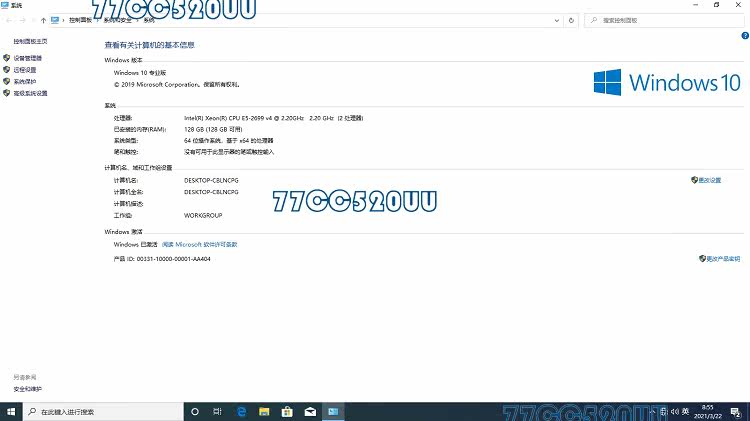Click the product ID 00331-10000-00001-AA404 text
The height and width of the screenshot is (421, 750).
[x=162, y=259]
